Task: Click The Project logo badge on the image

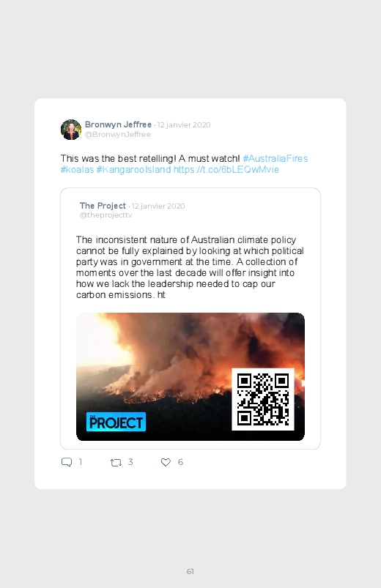Action: click(x=116, y=422)
